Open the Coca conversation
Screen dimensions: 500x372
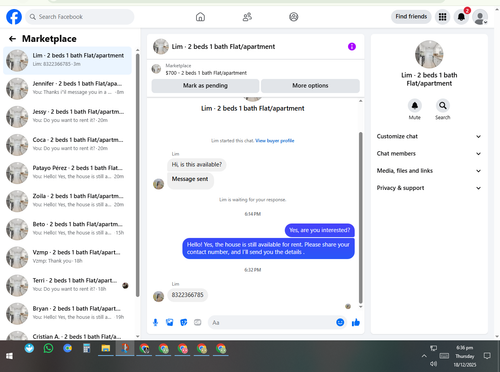[67, 145]
